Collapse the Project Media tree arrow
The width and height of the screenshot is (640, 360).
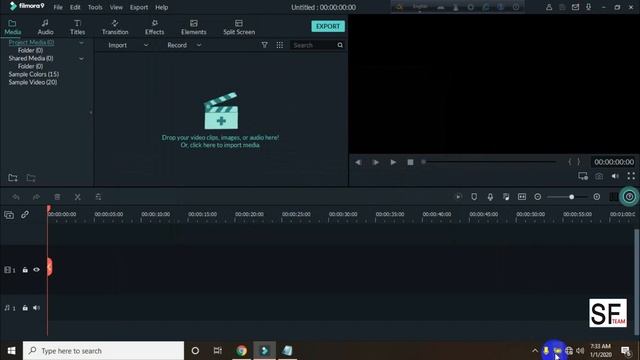[81, 42]
